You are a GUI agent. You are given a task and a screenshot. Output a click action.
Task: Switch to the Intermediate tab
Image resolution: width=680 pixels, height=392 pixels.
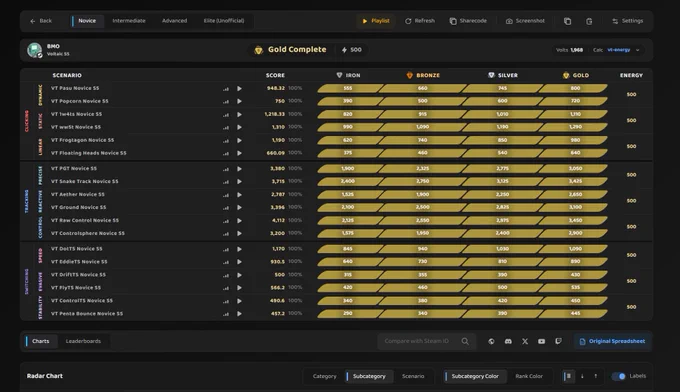click(x=129, y=21)
